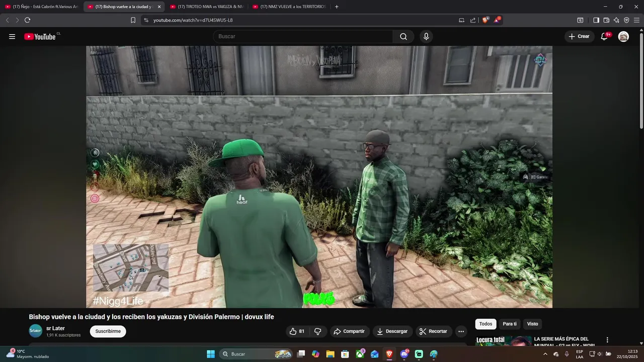Open Brave Shields lion icon
644x362 pixels.
(486, 20)
